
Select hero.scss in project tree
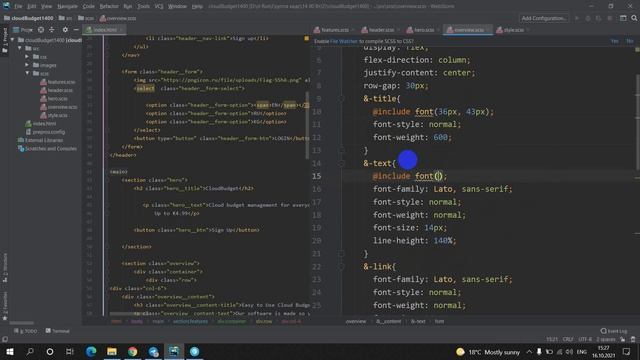click(x=54, y=98)
